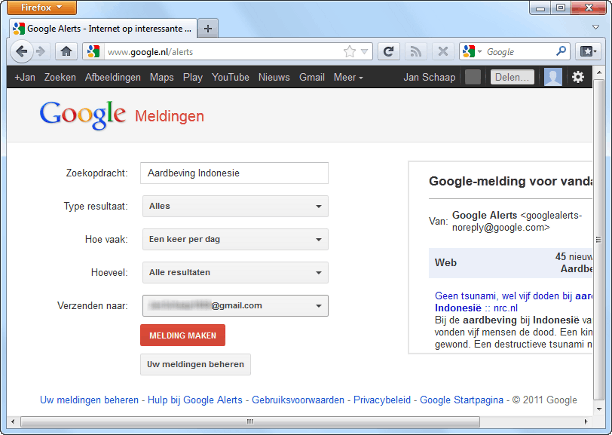Open the Google Startpagina link
This screenshot has width=612, height=435.
tap(461, 400)
